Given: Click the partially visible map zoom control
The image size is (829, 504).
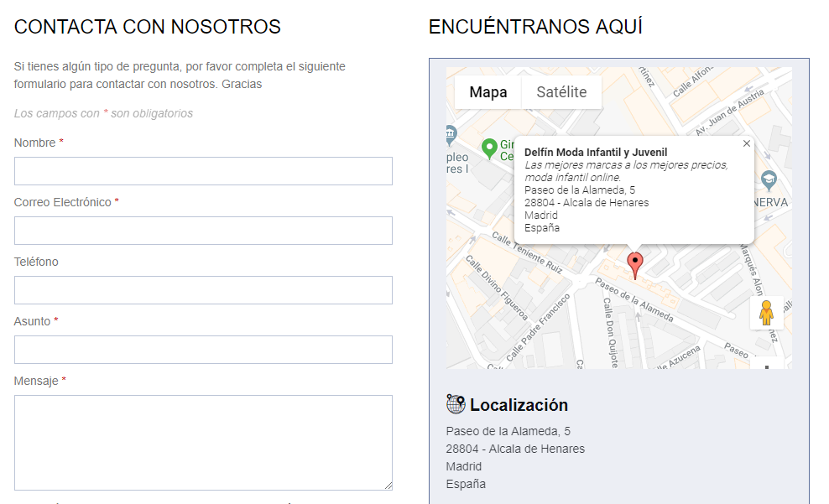Looking at the screenshot, I should (x=766, y=364).
